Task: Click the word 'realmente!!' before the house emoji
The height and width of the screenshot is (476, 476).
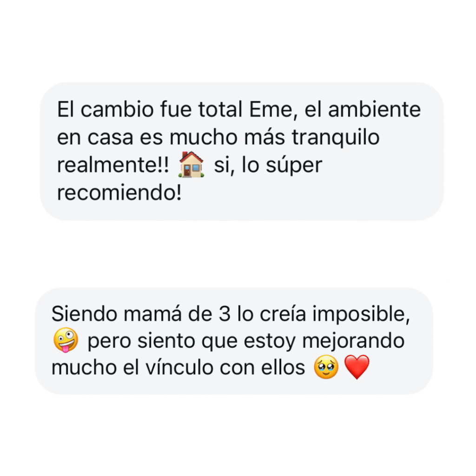Action: click(112, 165)
